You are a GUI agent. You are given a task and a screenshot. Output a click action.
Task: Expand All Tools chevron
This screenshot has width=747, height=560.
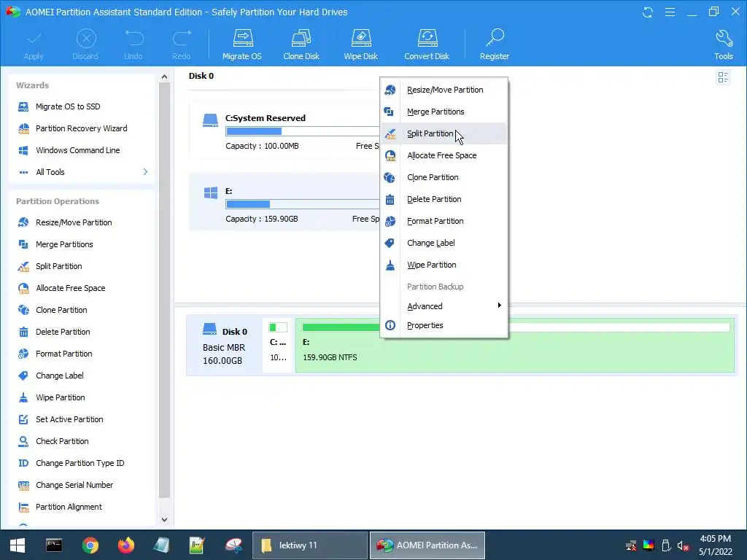pos(145,172)
